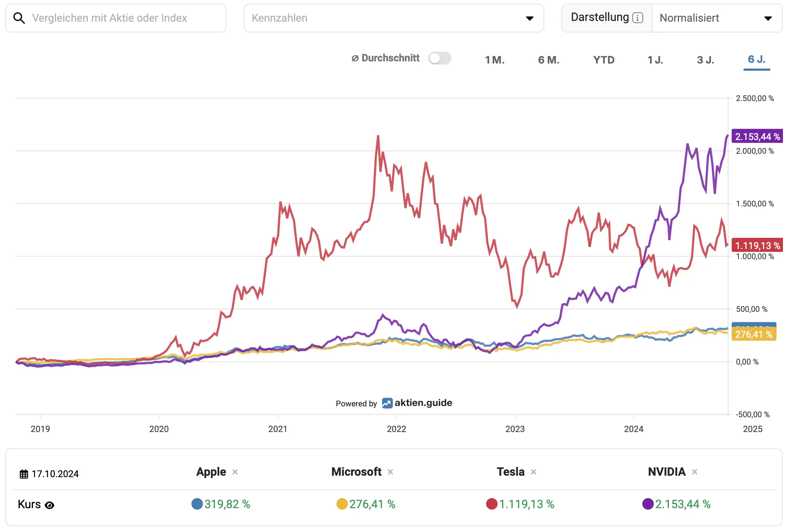Click Microsoft's 276,41 % table value

tap(372, 504)
